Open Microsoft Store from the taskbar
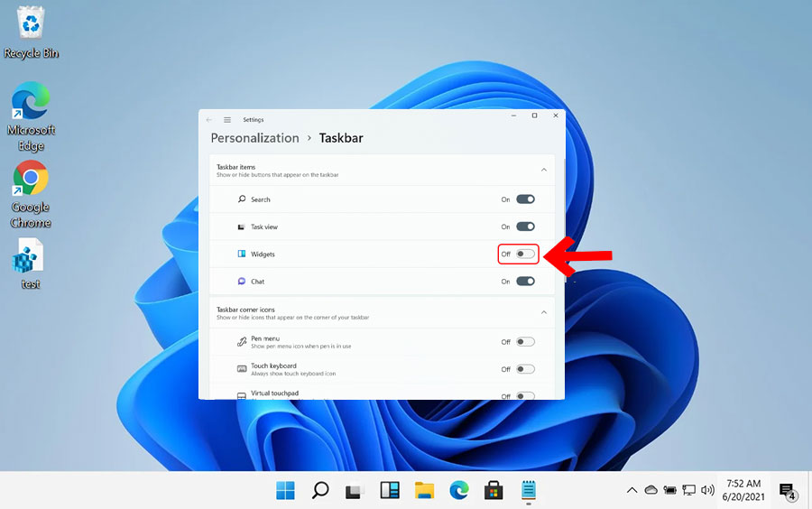Image resolution: width=812 pixels, height=509 pixels. pos(494,490)
